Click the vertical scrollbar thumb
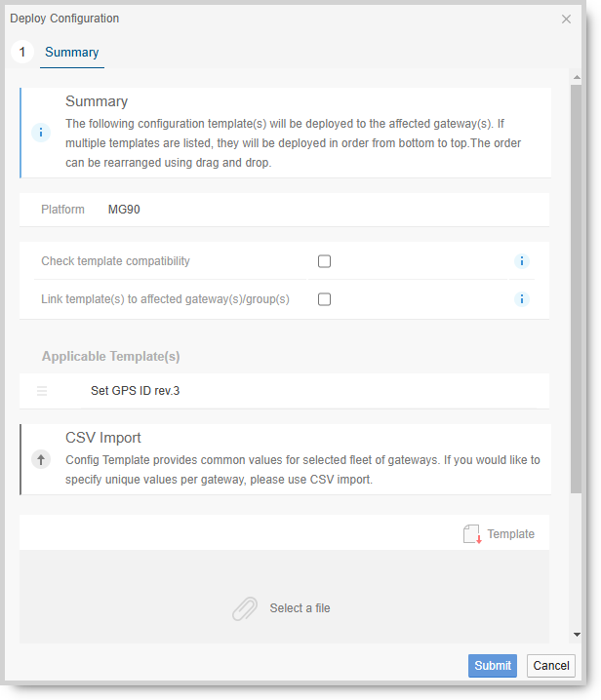 tap(576, 289)
